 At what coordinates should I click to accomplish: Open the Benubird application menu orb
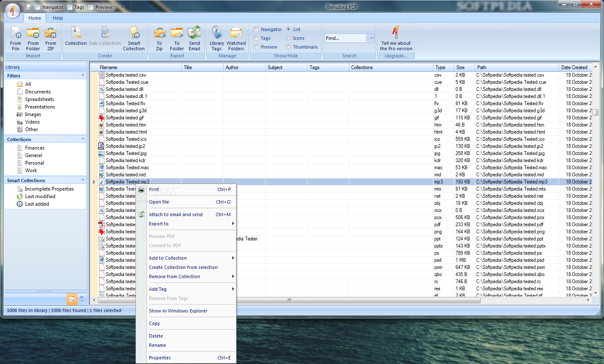(x=13, y=10)
